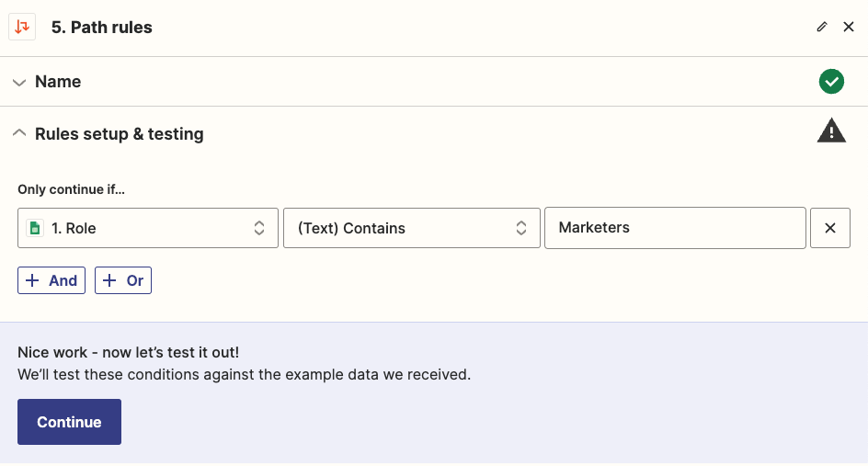The height and width of the screenshot is (466, 868).
Task: Remove the Role rule with X button
Action: (829, 228)
